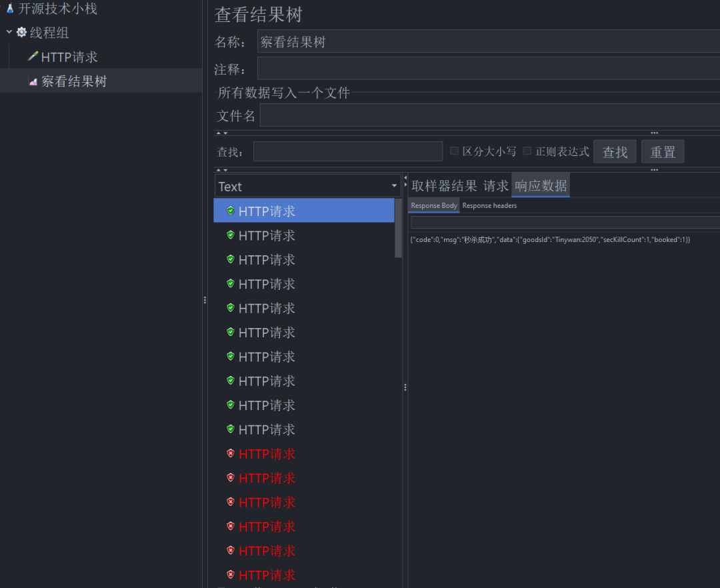Click the results list vertical scrollbar thumb

coord(398,228)
